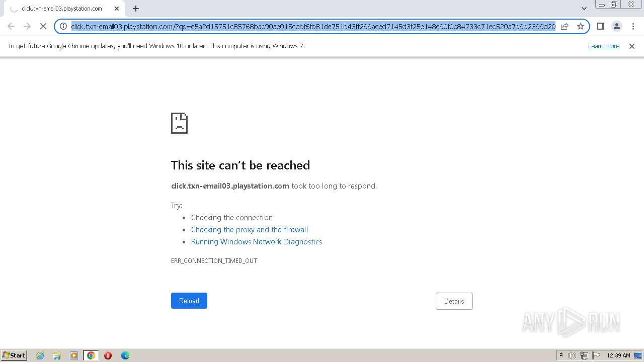Open Windows Explorer from the taskbar
The image size is (644, 362).
(57, 355)
